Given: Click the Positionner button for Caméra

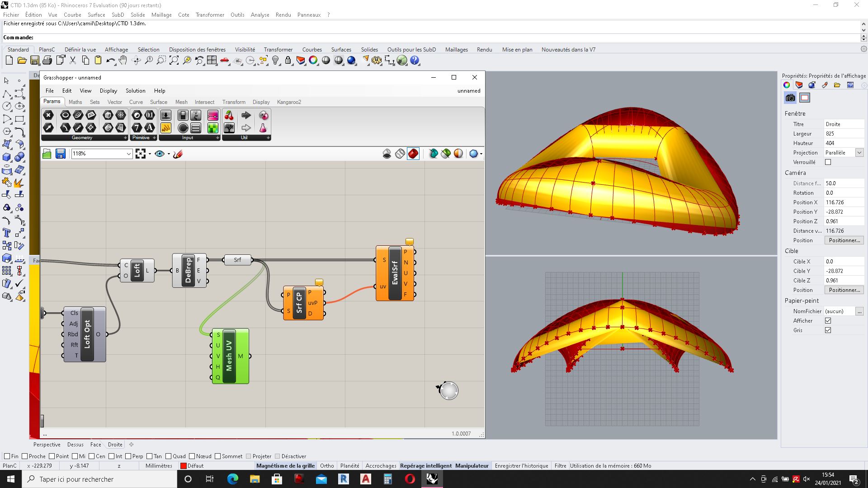Looking at the screenshot, I should point(844,239).
